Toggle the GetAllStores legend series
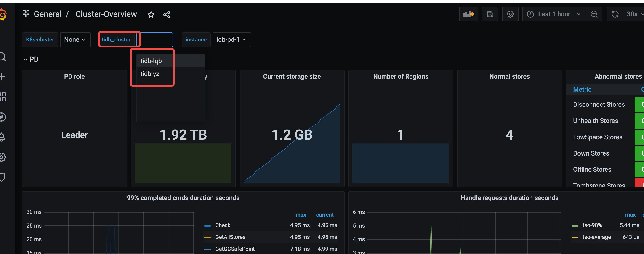The height and width of the screenshot is (254, 644). pyautogui.click(x=230, y=237)
